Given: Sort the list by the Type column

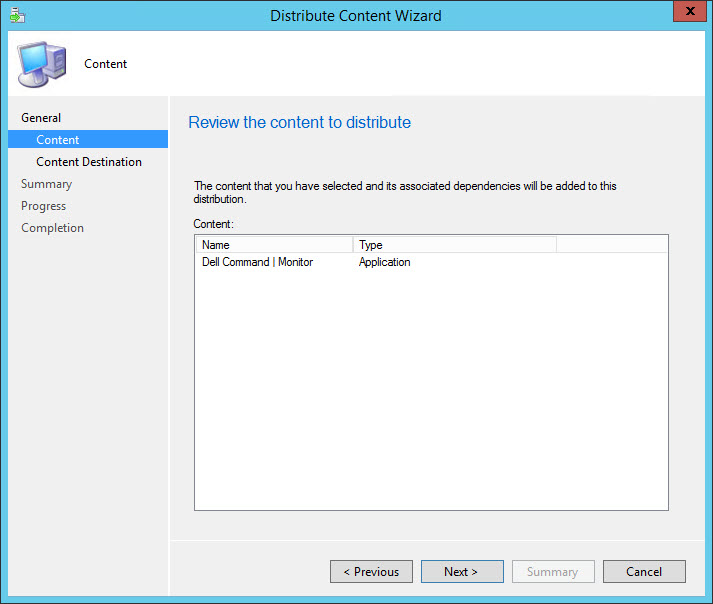Looking at the screenshot, I should pos(454,245).
